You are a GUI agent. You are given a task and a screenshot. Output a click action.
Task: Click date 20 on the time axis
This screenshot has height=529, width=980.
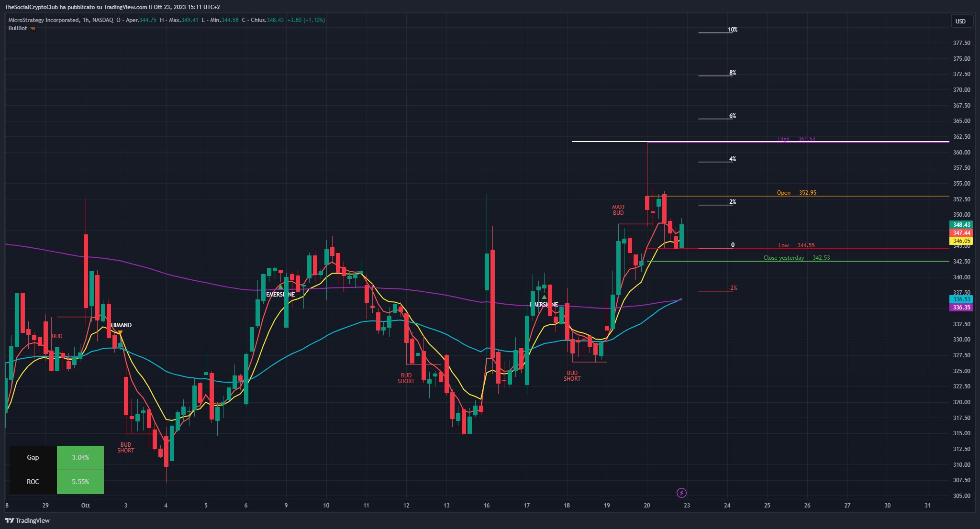[x=647, y=506]
